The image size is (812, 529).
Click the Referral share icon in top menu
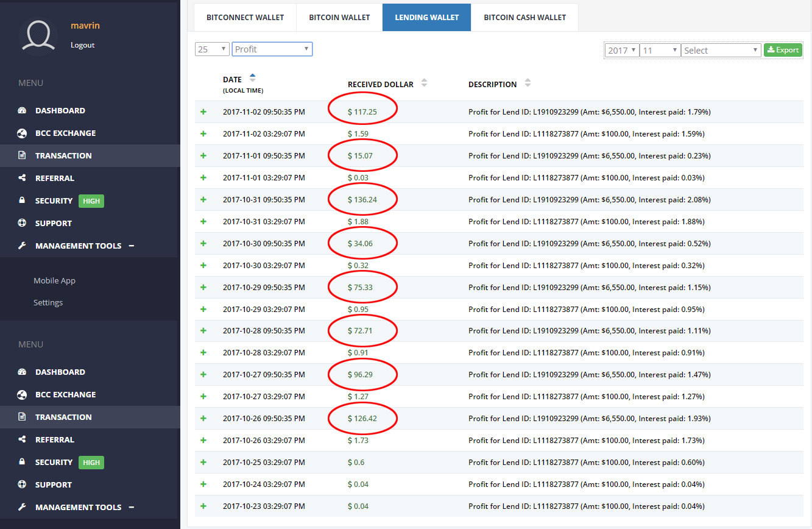tap(23, 178)
